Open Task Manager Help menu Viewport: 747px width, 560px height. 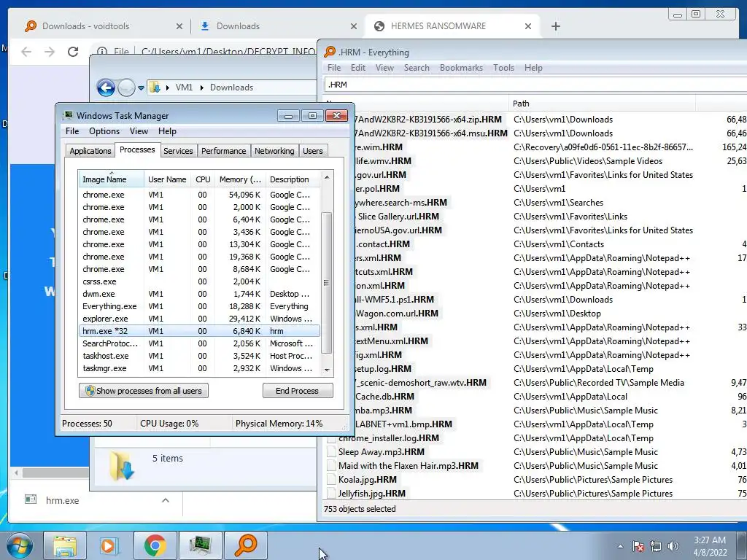point(167,131)
